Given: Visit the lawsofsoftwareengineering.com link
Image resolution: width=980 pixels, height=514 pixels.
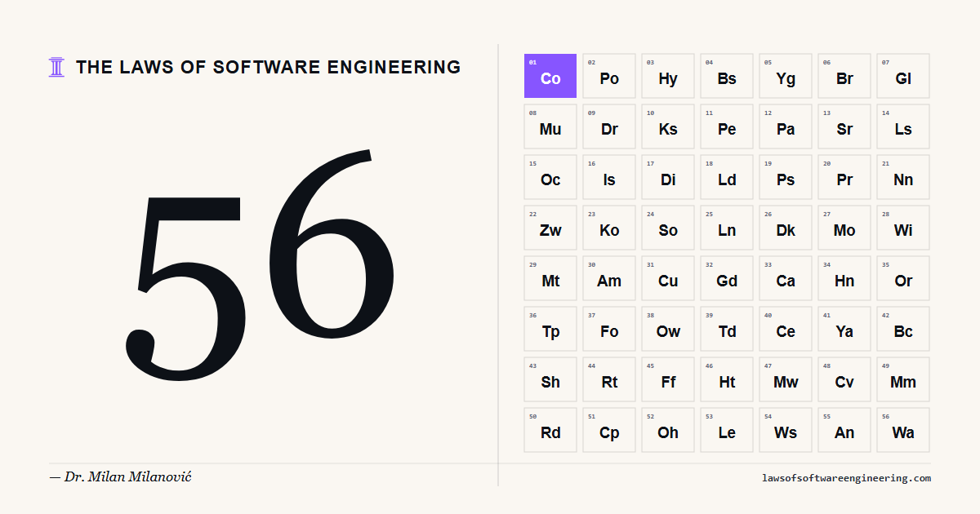Looking at the screenshot, I should coord(845,478).
